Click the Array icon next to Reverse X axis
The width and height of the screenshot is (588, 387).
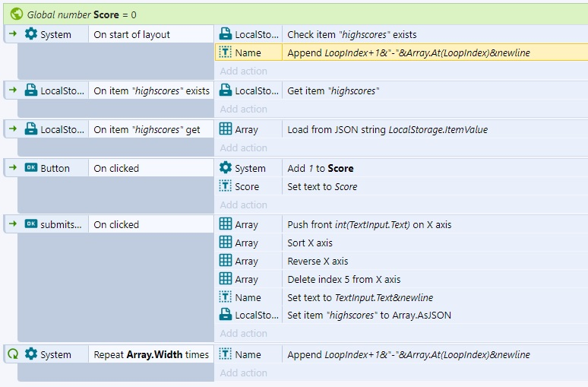(226, 261)
